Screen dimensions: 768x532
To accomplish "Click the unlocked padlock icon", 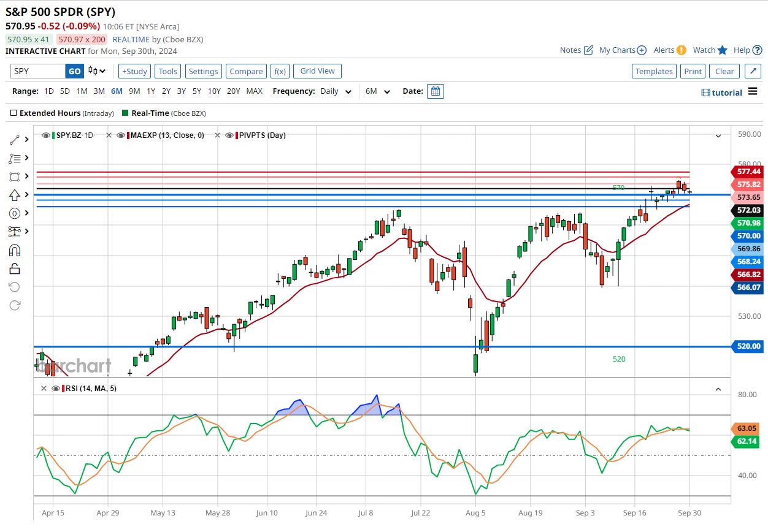I will pos(15,268).
